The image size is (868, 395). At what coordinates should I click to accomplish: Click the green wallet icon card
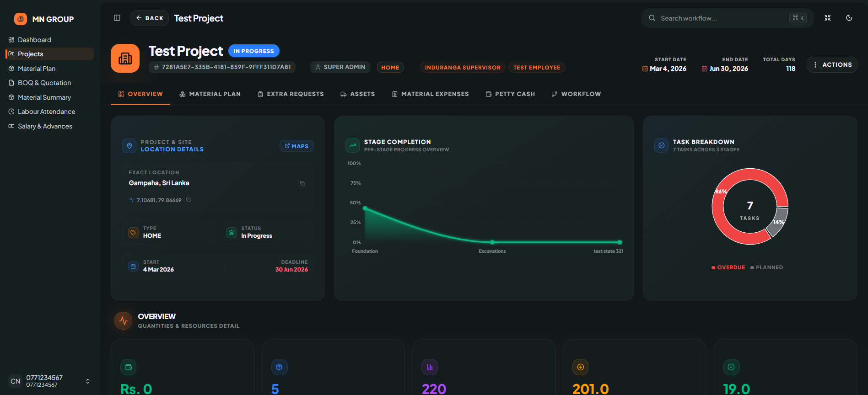pyautogui.click(x=129, y=367)
